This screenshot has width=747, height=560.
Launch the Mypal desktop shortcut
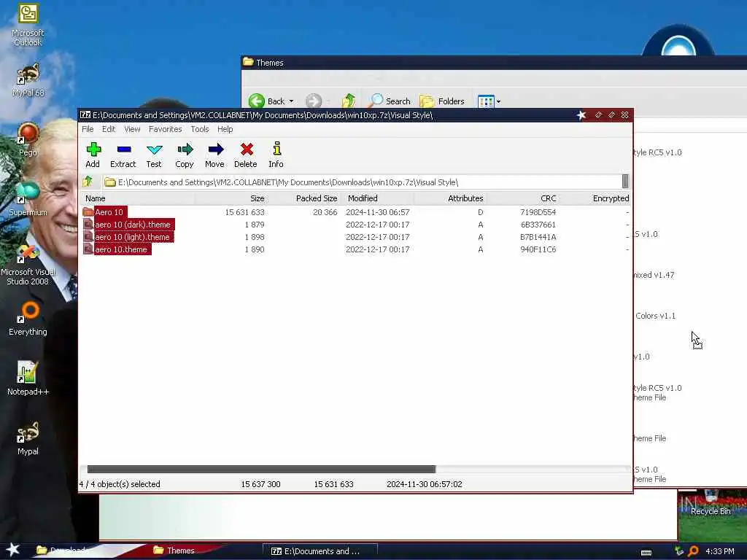tap(28, 438)
